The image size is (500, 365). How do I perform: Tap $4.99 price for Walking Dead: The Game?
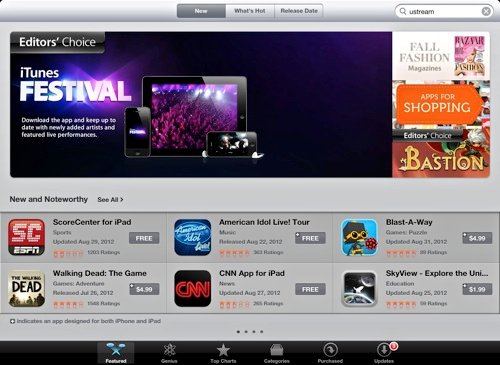(x=144, y=289)
